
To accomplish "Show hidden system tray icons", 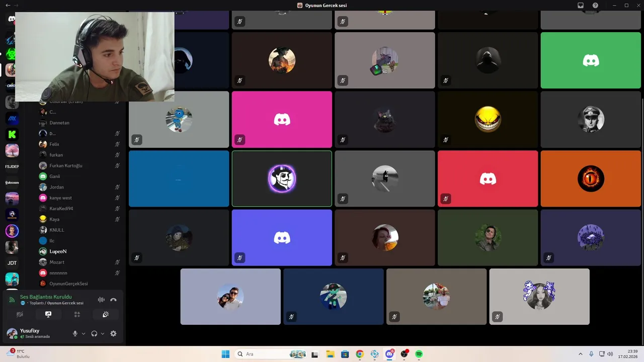I will coord(580,354).
